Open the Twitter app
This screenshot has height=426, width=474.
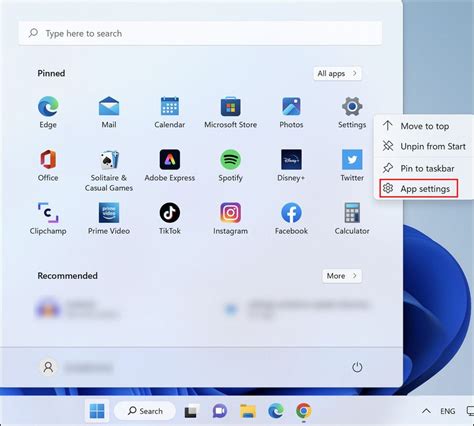(352, 166)
